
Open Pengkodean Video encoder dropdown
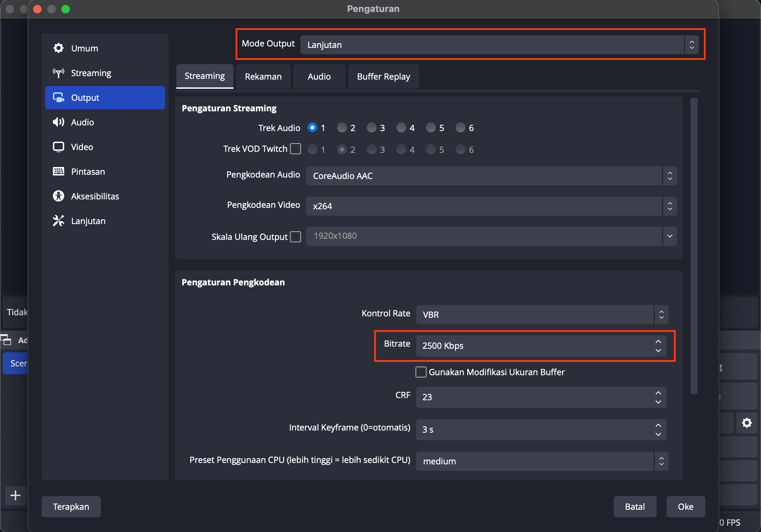[x=491, y=206]
